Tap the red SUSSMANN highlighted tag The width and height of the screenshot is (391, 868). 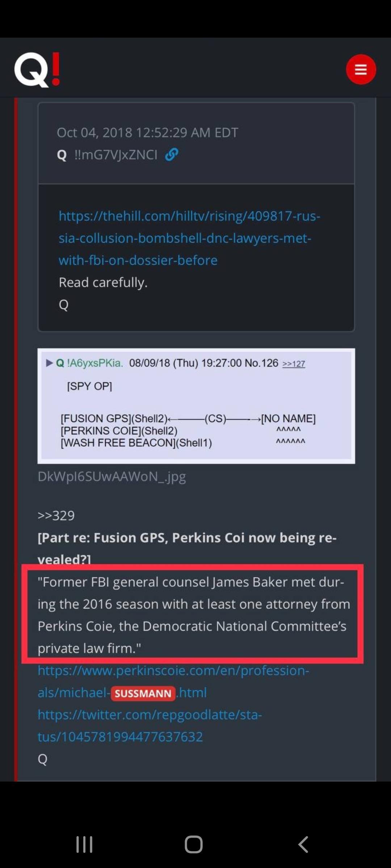point(143,693)
